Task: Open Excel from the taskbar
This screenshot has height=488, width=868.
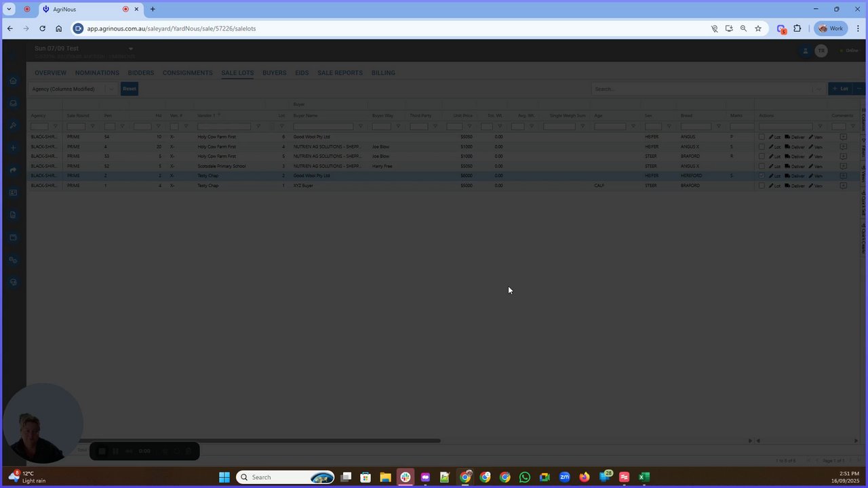Action: [x=644, y=477]
